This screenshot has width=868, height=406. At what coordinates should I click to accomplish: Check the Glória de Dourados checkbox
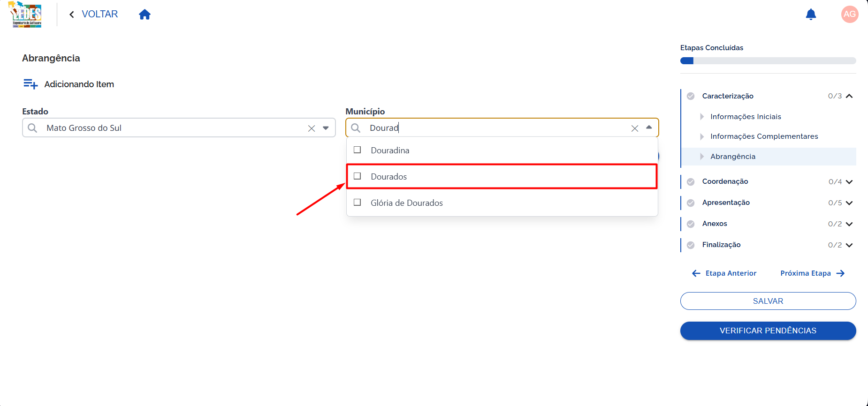pos(358,203)
